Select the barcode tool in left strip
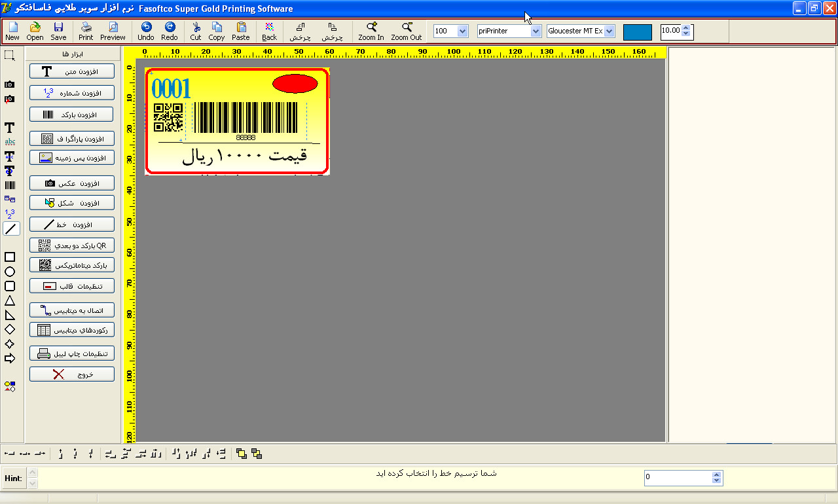 [x=10, y=185]
